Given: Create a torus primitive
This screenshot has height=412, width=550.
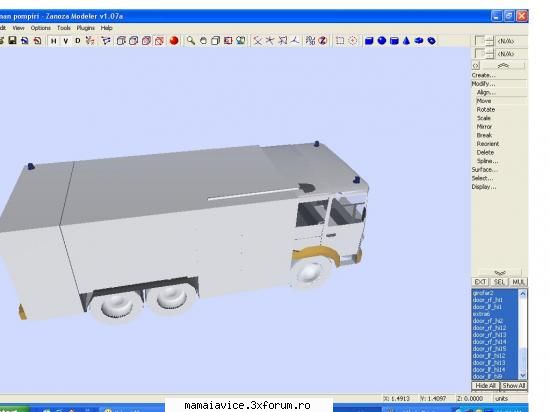Looking at the screenshot, I should click(x=419, y=41).
